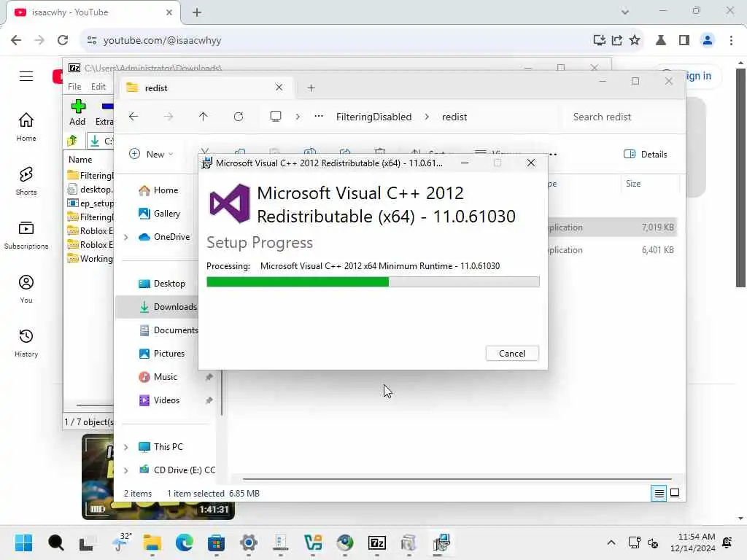
Task: Open YouTube Subscriptions in sidebar
Action: click(x=26, y=235)
